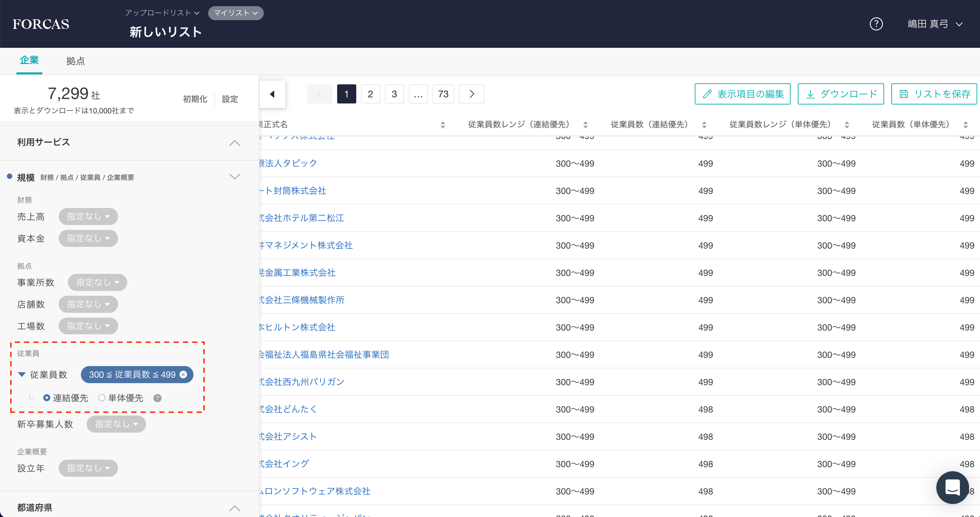
Task: Sort by 正式名 column arrows
Action: 443,125
